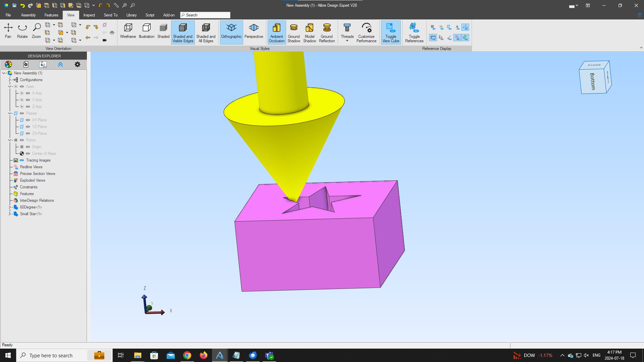Click the ribbon Search input field
The image size is (644, 362).
point(205,15)
